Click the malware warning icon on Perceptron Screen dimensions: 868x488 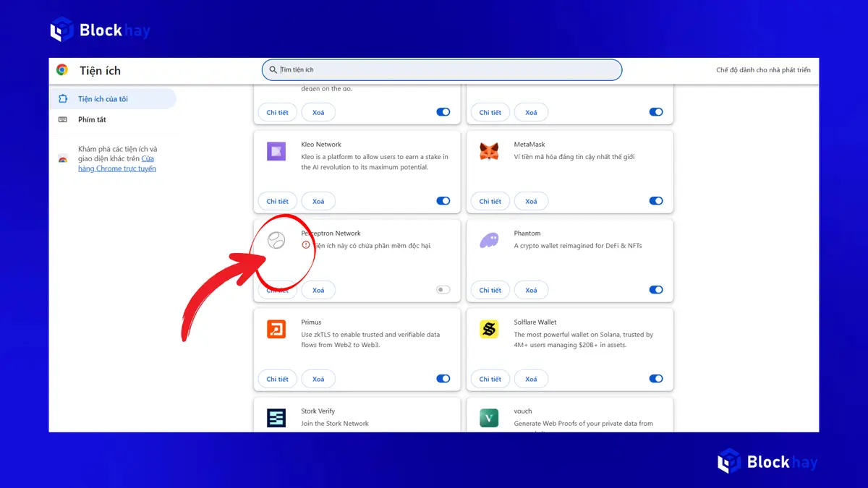pos(306,246)
